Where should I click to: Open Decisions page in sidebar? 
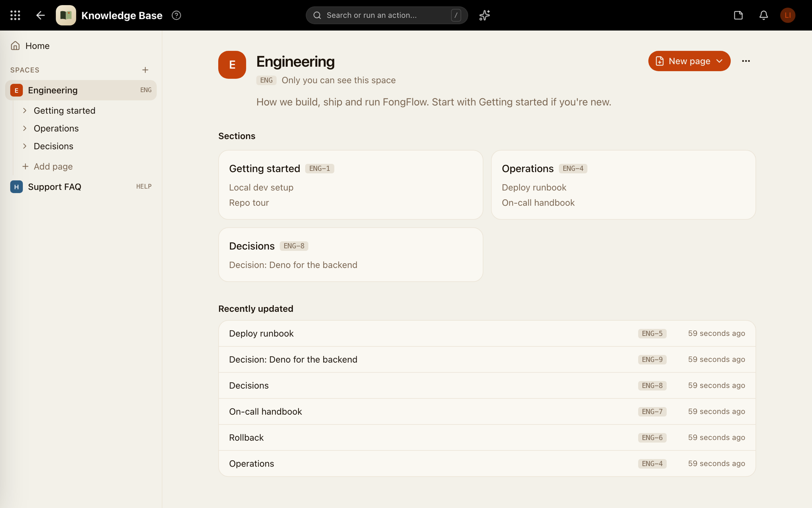(53, 146)
